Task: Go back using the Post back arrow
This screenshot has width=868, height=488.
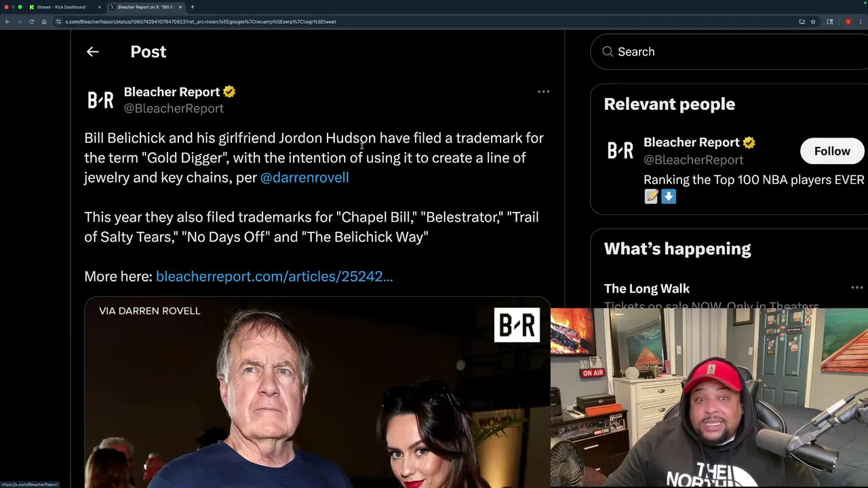Action: [93, 52]
